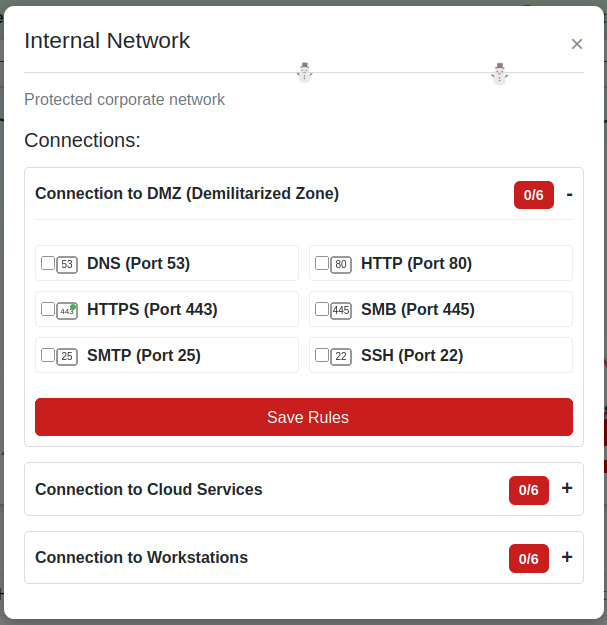Click the HTTP port 80 icon
The width and height of the screenshot is (607, 625).
point(341,264)
